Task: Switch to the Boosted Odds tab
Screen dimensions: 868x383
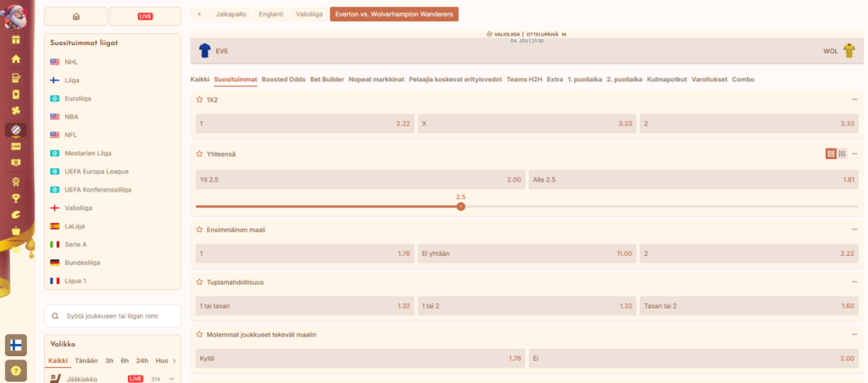Action: (283, 79)
